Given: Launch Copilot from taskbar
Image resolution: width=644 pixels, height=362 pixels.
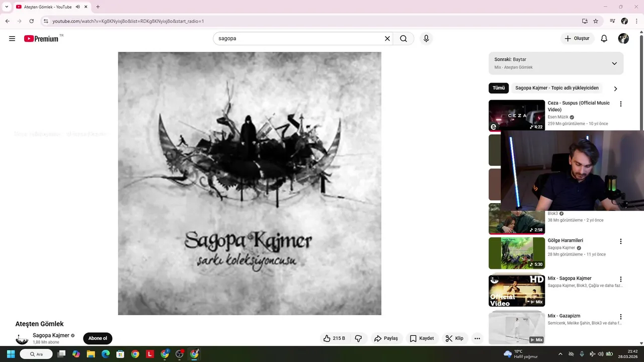Looking at the screenshot, I should click(x=76, y=354).
